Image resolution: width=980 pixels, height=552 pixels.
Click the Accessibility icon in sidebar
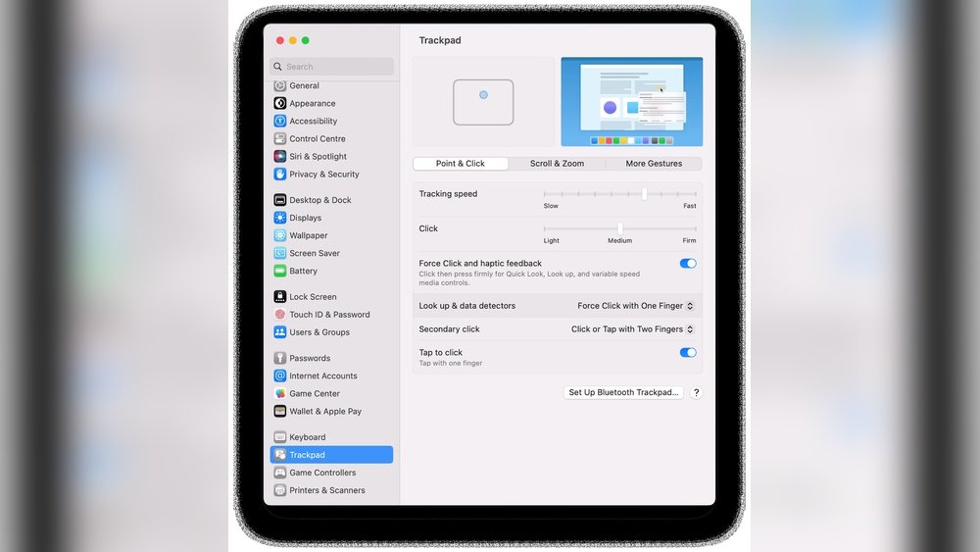click(280, 122)
